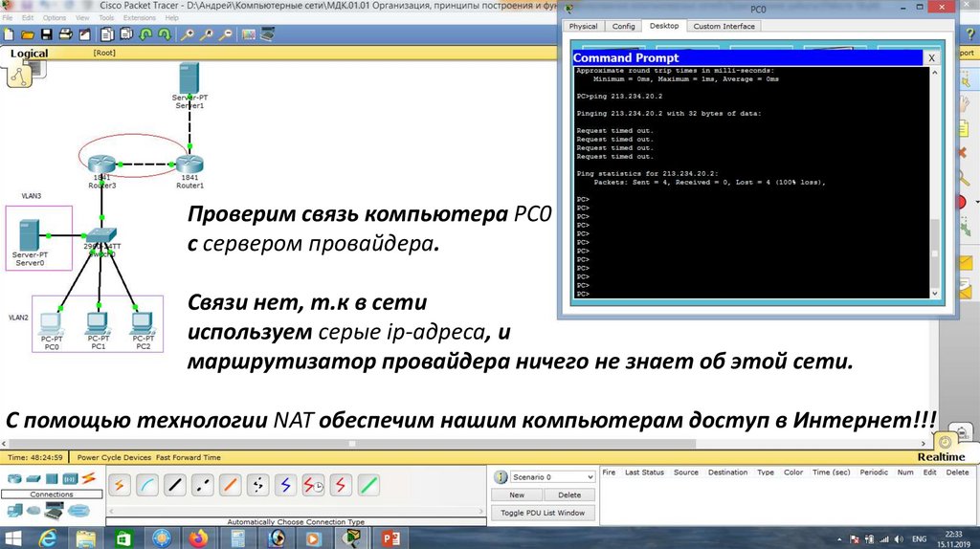Select the copper cross-over dashed cable
This screenshot has width=980, height=549.
[x=203, y=485]
